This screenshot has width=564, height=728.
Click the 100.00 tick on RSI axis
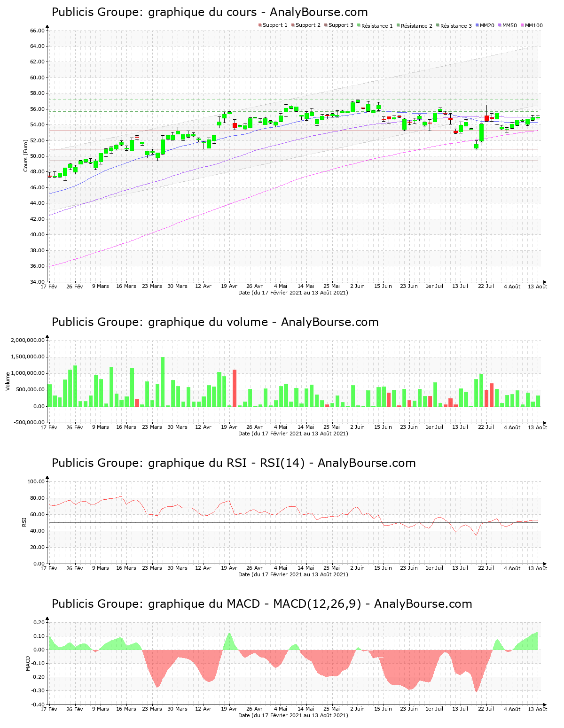pyautogui.click(x=36, y=481)
